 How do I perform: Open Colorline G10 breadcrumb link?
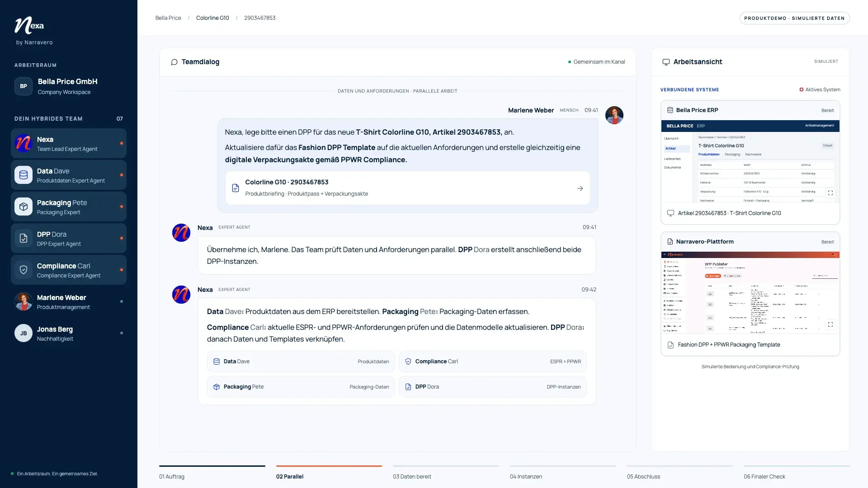[x=212, y=18]
